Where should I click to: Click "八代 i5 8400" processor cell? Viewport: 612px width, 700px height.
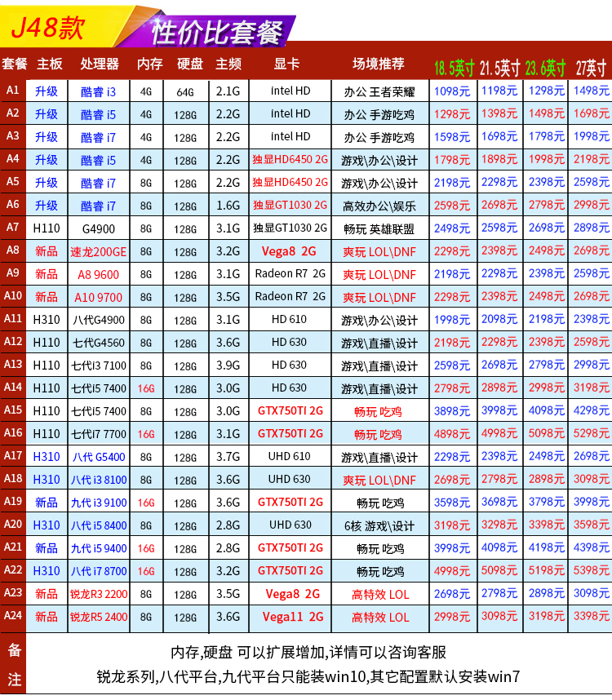click(99, 525)
